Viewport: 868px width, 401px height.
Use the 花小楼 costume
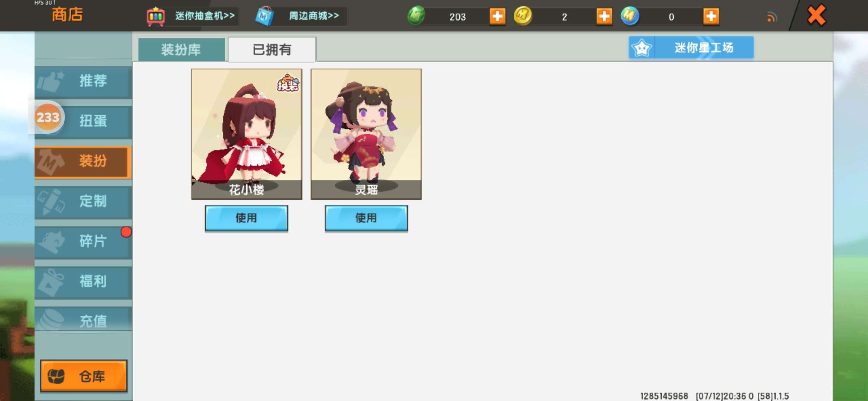(246, 218)
